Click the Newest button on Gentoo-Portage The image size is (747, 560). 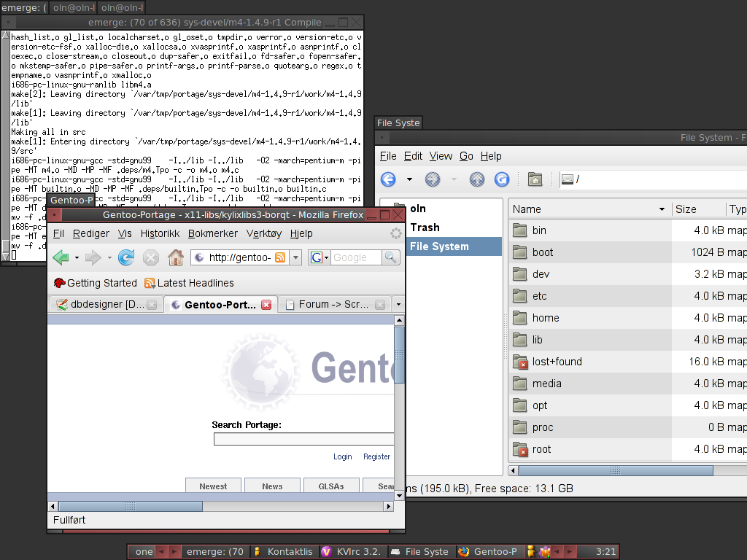coord(213,486)
